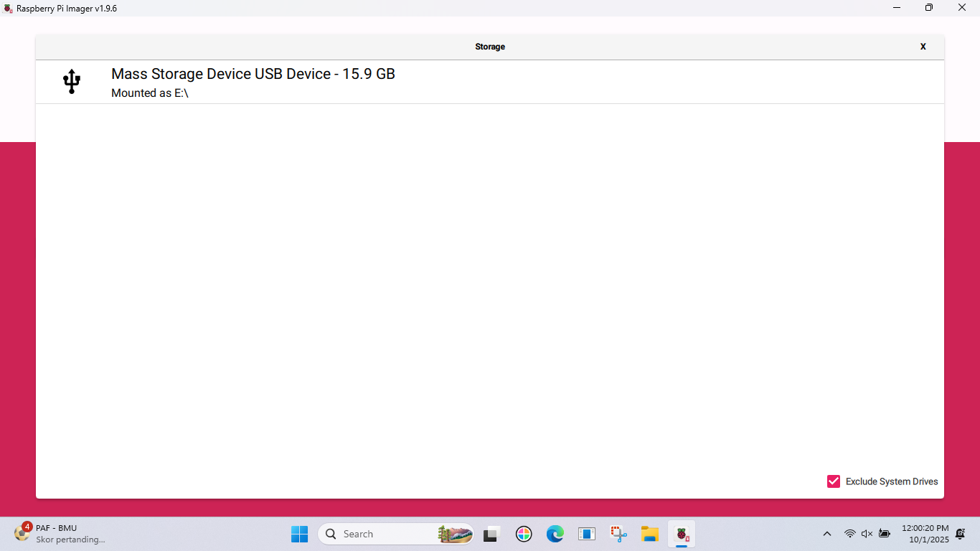Viewport: 980px width, 551px height.
Task: Open the colorful circle app in taskbar
Action: pos(524,534)
